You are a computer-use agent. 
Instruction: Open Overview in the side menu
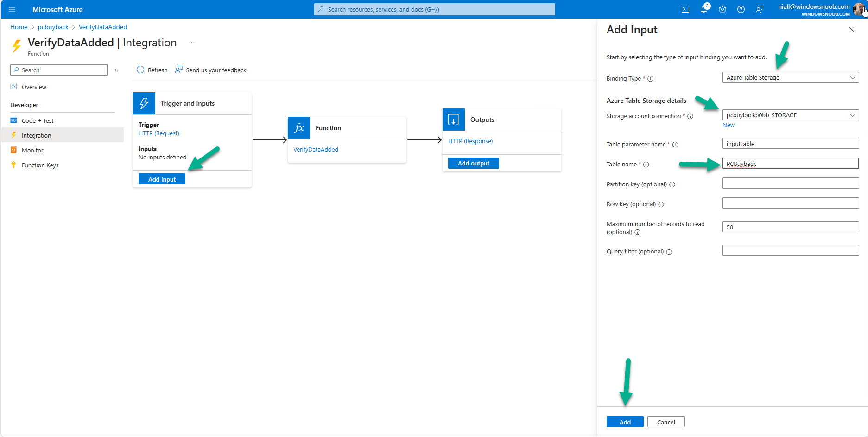click(34, 87)
